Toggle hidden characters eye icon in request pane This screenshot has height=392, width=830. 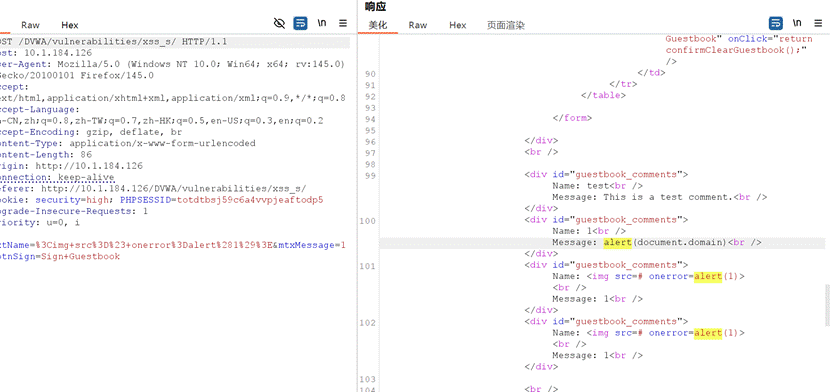pos(279,23)
